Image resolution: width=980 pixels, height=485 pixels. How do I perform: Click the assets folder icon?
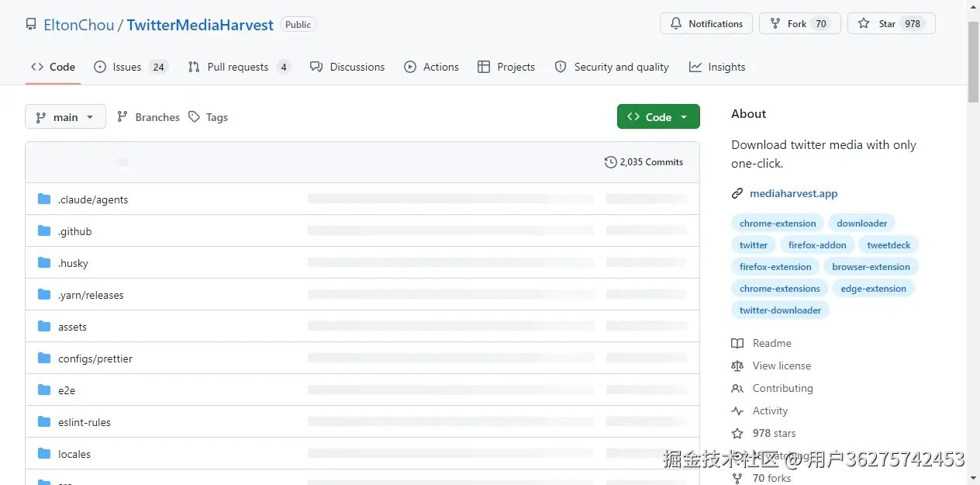coord(44,327)
